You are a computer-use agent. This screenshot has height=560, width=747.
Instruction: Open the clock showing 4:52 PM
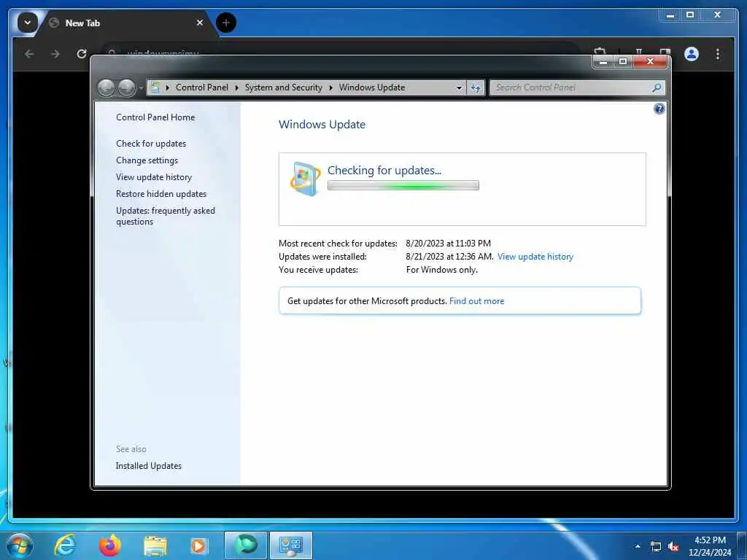tap(710, 546)
